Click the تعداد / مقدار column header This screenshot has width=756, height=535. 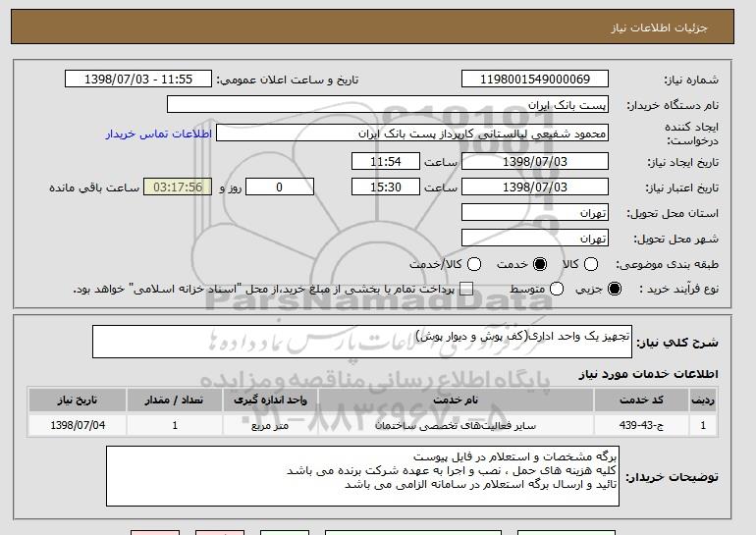click(174, 401)
